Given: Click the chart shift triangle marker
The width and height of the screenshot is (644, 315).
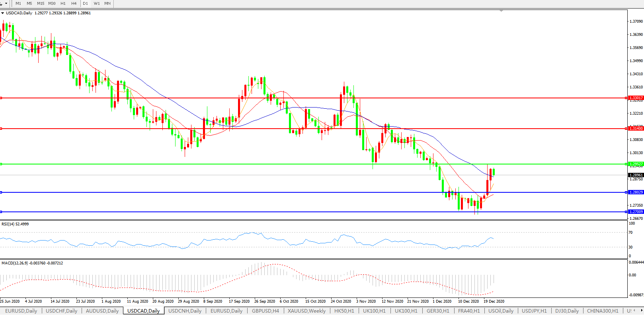Looking at the screenshot, I should [x=501, y=11].
